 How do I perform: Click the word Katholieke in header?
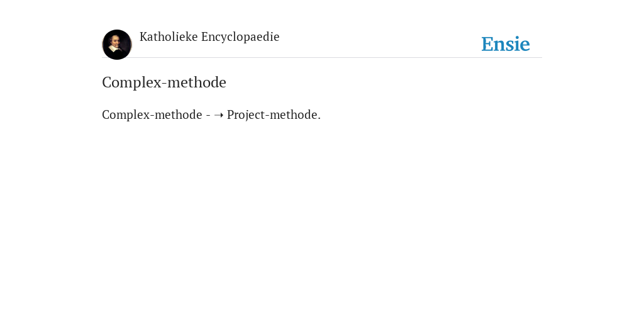click(x=169, y=37)
